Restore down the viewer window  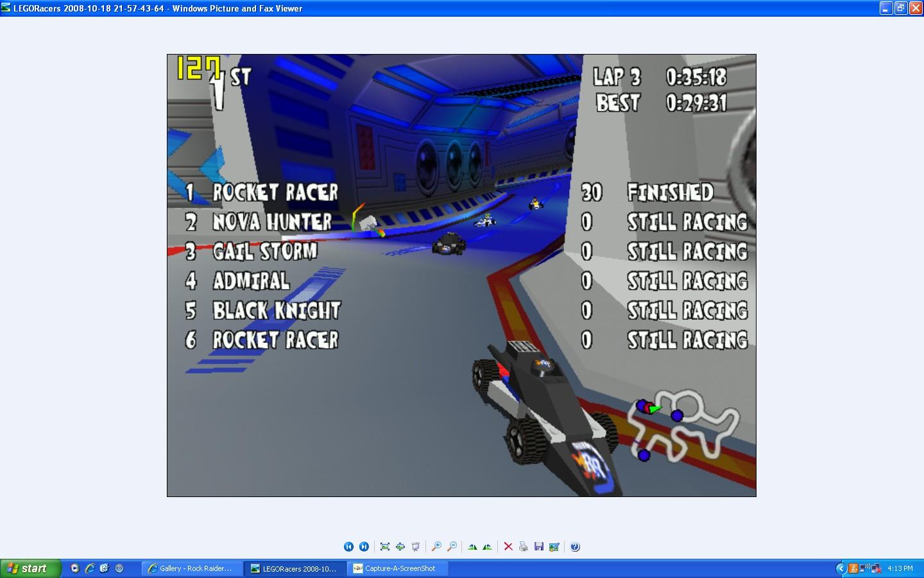tap(901, 8)
